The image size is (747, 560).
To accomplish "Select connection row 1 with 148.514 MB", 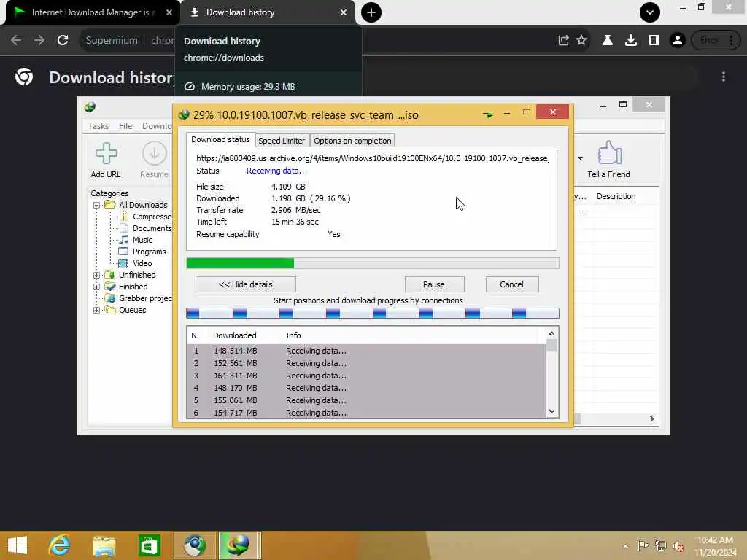I will point(366,351).
